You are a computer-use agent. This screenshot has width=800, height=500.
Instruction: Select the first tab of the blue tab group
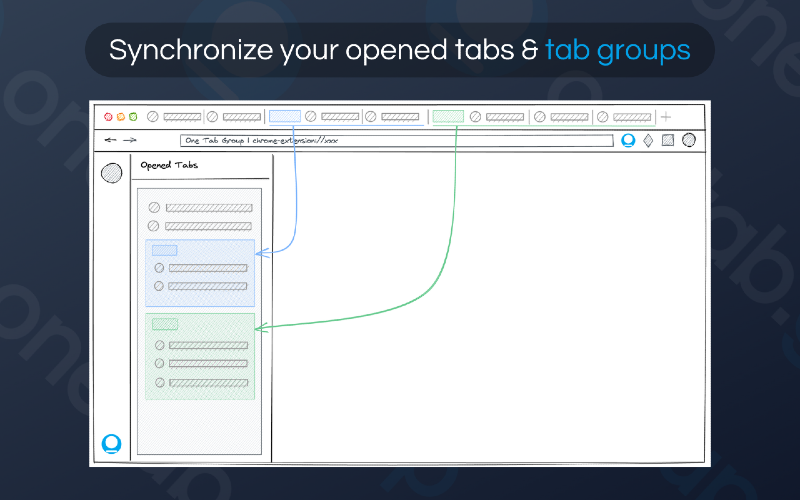(x=332, y=117)
